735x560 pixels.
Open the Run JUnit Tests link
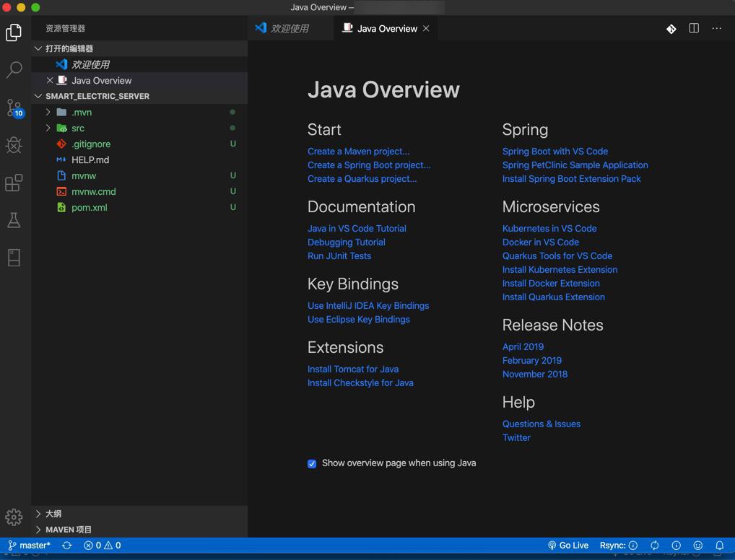click(x=339, y=256)
